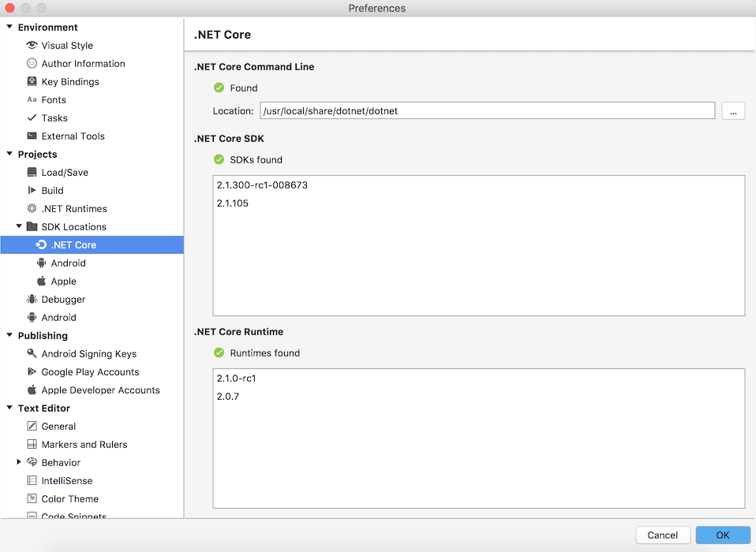756x552 pixels.
Task: Click the .NET Core icon in sidebar
Action: click(42, 244)
